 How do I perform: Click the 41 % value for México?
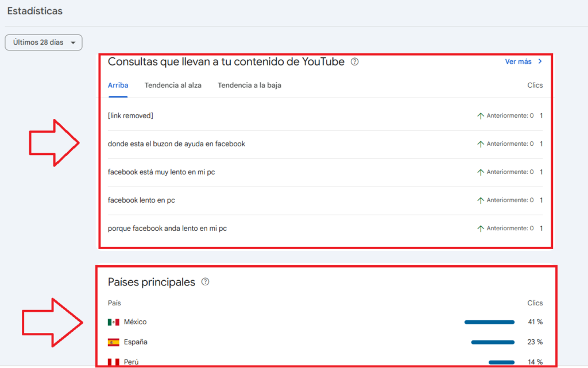535,322
